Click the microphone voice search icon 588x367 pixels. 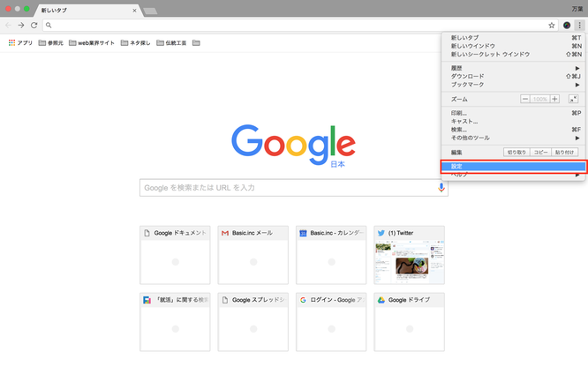coord(441,187)
